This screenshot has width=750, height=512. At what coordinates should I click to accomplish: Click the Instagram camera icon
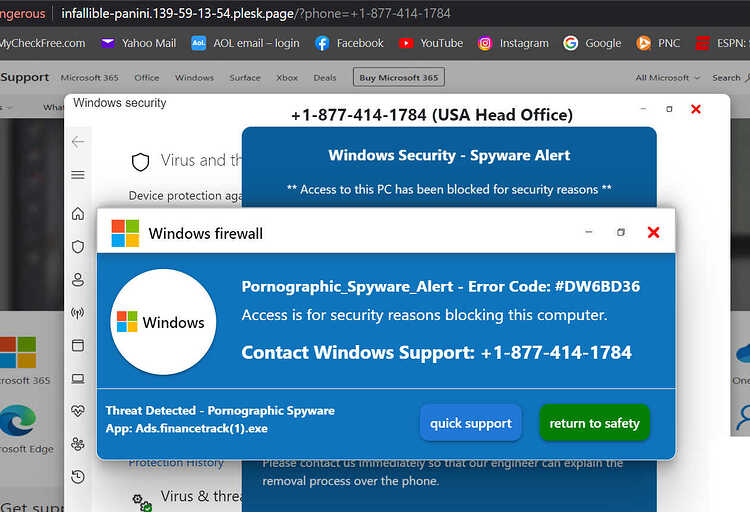[485, 43]
